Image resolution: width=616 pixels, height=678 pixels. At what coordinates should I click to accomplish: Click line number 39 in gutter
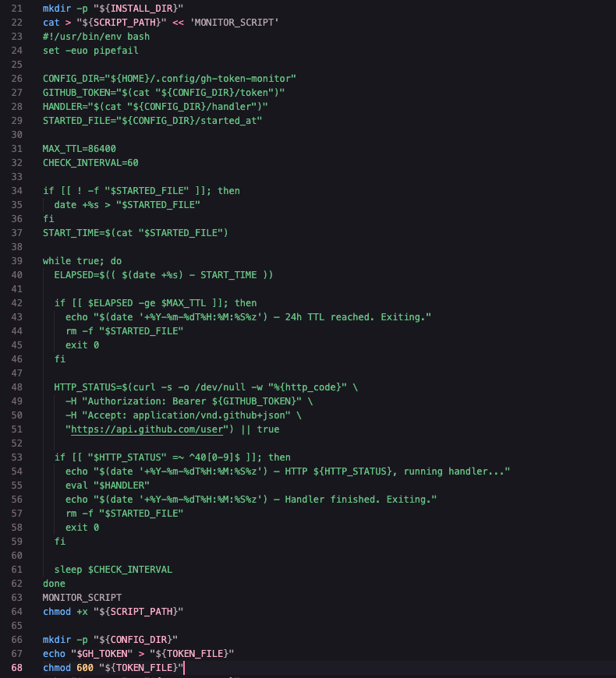tap(17, 261)
